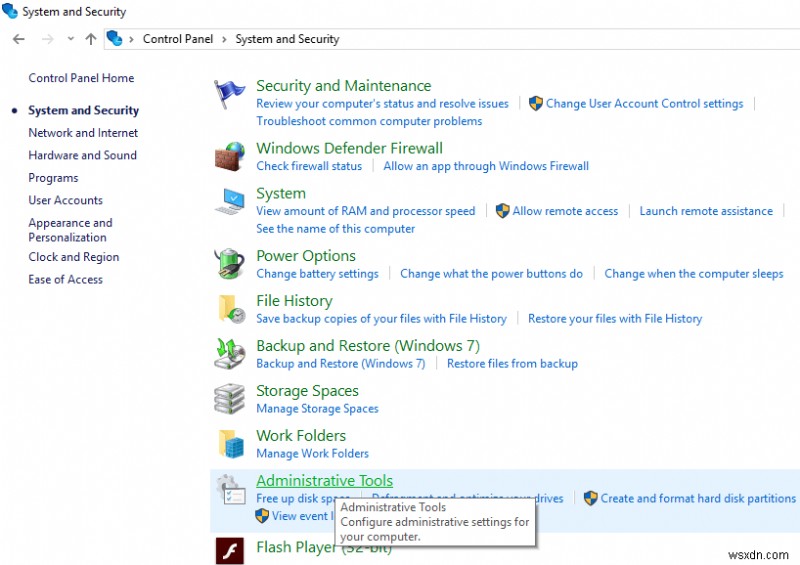
Task: Go up one level with the up arrow
Action: (x=91, y=39)
